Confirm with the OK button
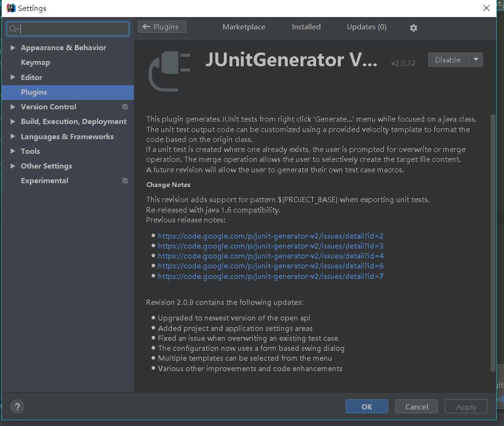The width and height of the screenshot is (504, 426). (367, 407)
